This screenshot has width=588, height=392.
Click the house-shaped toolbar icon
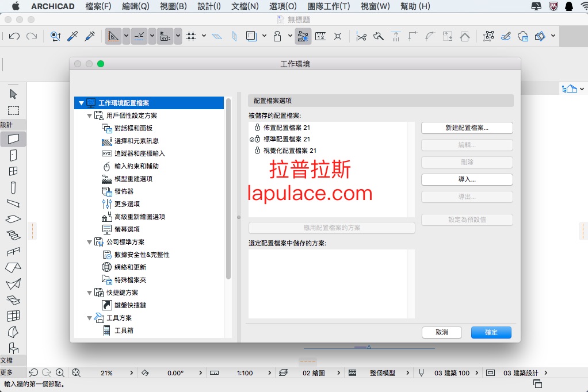pos(465,36)
